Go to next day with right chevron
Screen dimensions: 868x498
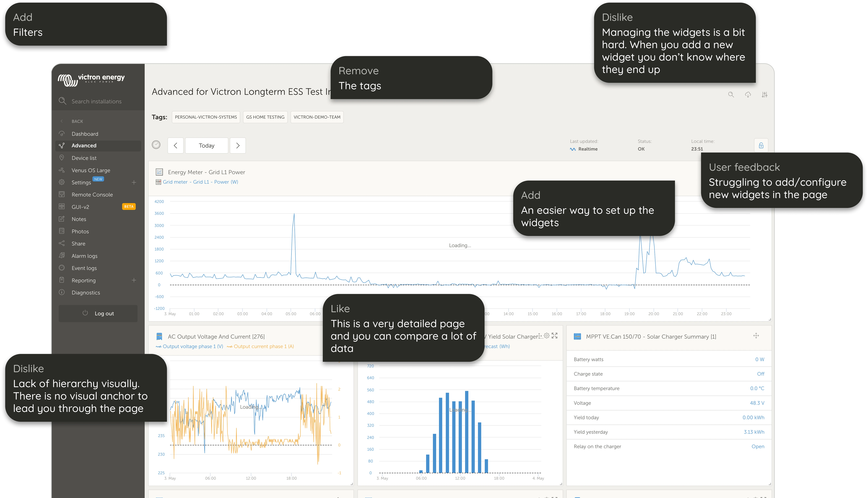tap(238, 145)
